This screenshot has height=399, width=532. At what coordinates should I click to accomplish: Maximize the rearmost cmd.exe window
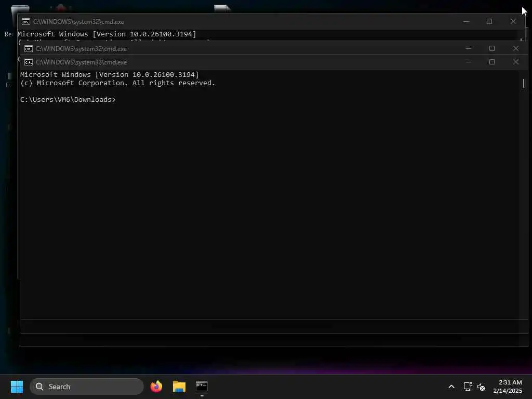coord(489,21)
